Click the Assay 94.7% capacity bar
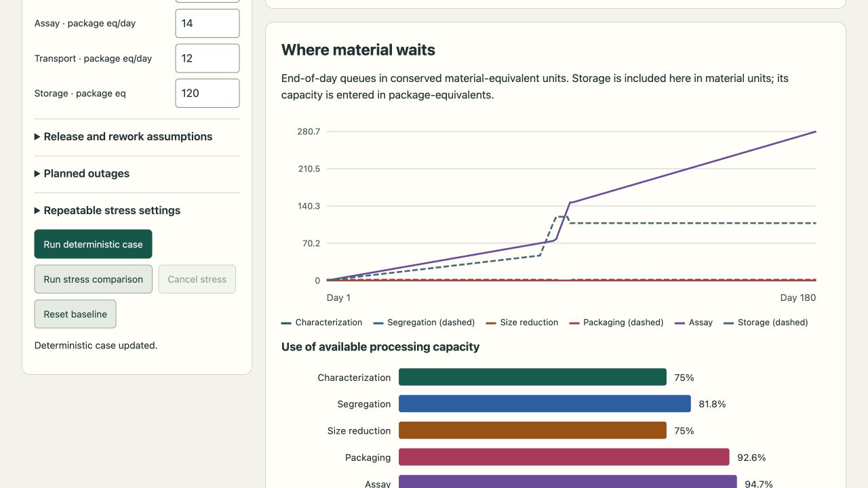868x488 pixels. click(x=568, y=482)
